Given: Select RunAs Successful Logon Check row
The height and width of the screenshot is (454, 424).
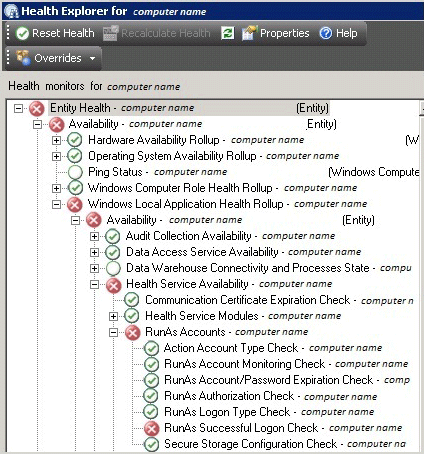Looking at the screenshot, I should 283,428.
